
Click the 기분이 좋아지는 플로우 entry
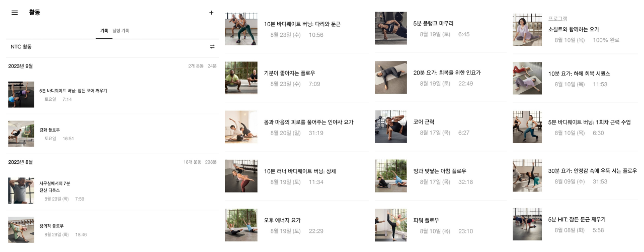click(x=296, y=78)
